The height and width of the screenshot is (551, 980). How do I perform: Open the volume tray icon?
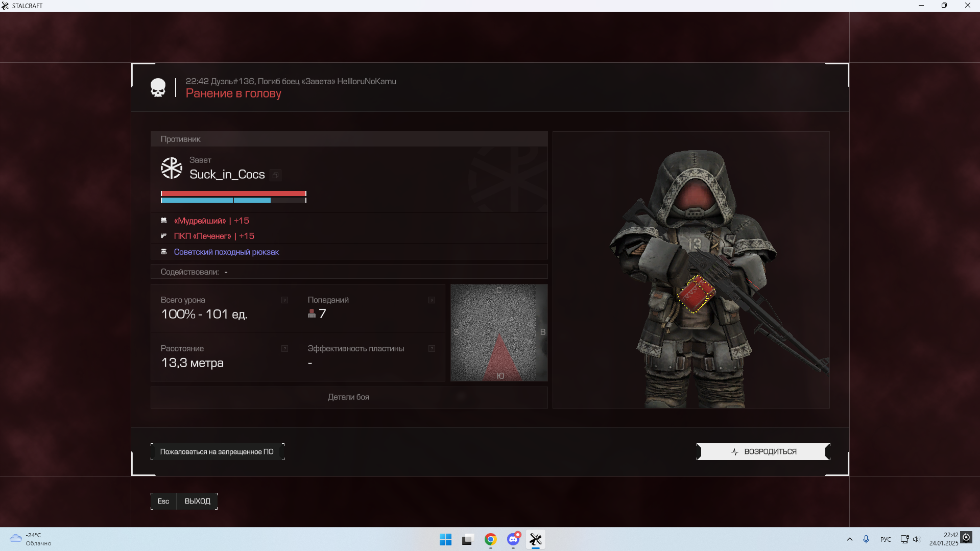click(916, 539)
